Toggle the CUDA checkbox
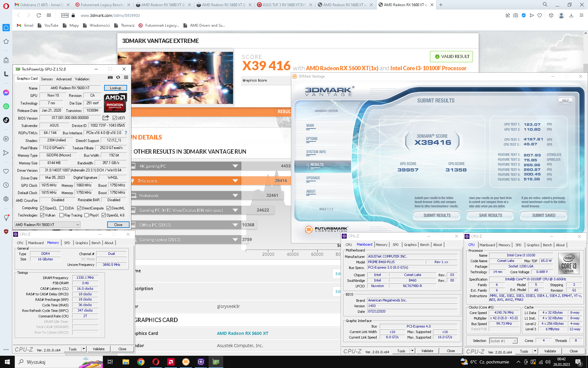588x368 pixels. click(x=62, y=208)
